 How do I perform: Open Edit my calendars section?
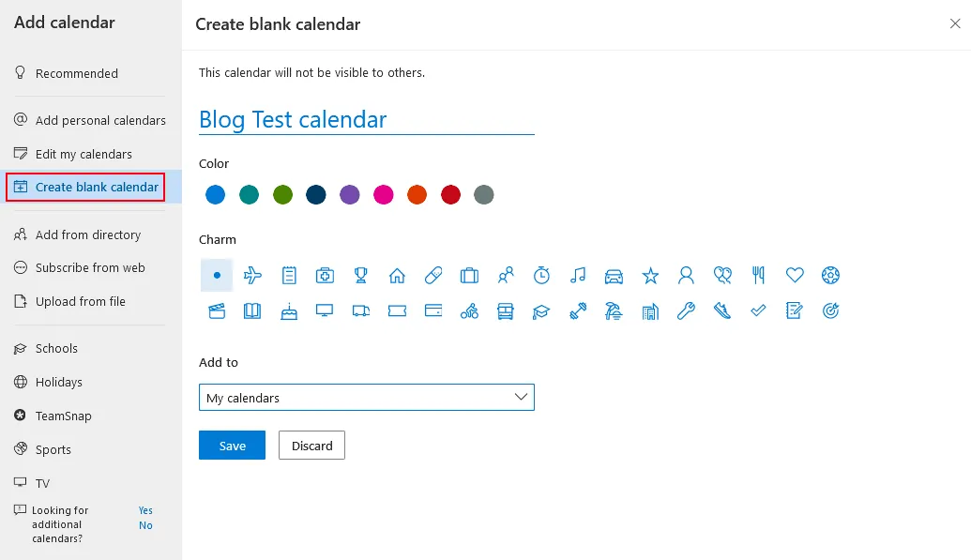coord(83,154)
